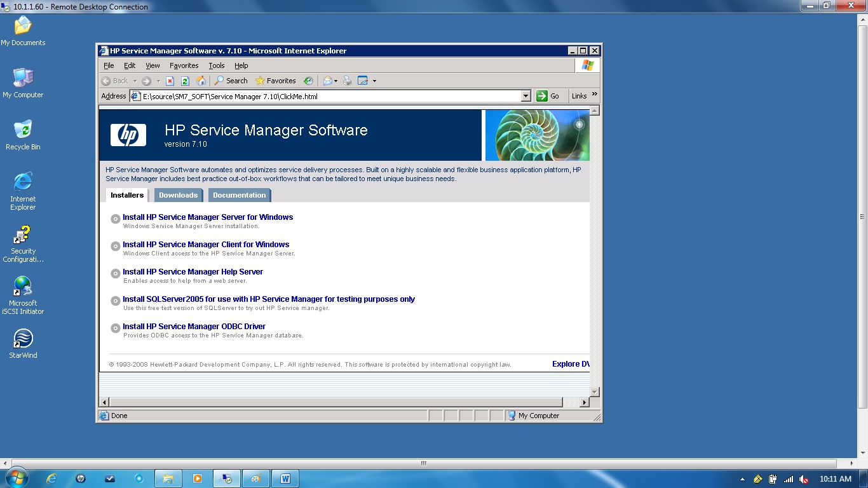Click the IE horizontal scrollbar right arrow
The image size is (868, 488).
585,402
